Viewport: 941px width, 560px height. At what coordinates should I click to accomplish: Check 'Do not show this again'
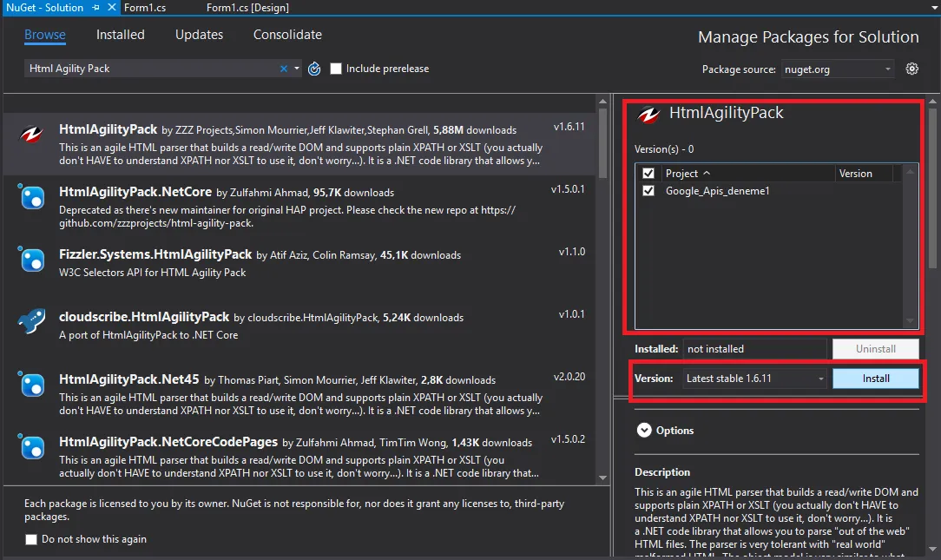point(31,539)
